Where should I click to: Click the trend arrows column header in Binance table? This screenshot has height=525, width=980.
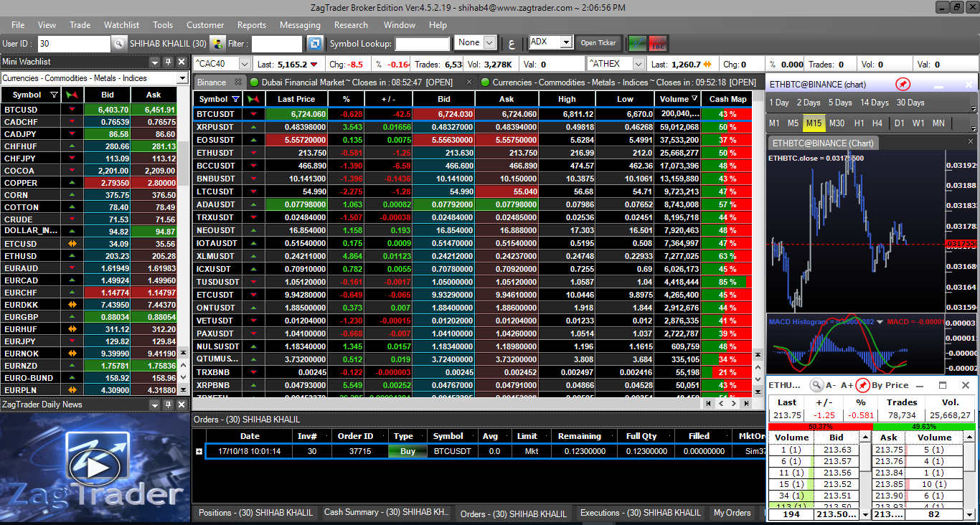click(x=253, y=99)
